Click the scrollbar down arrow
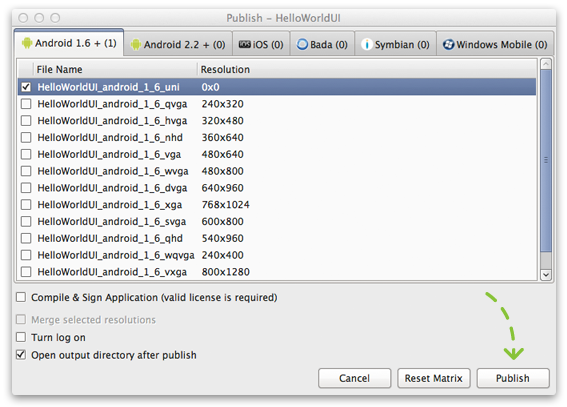 tap(546, 275)
